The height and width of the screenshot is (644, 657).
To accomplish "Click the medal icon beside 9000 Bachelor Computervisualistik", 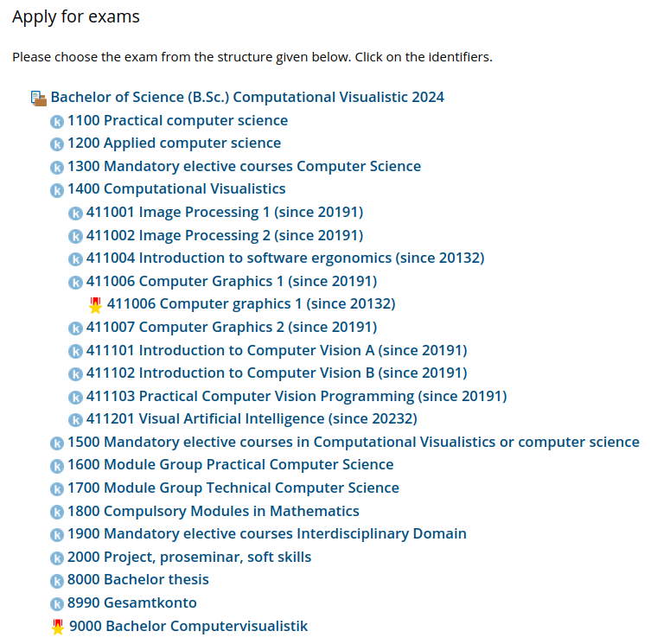I will 58,627.
